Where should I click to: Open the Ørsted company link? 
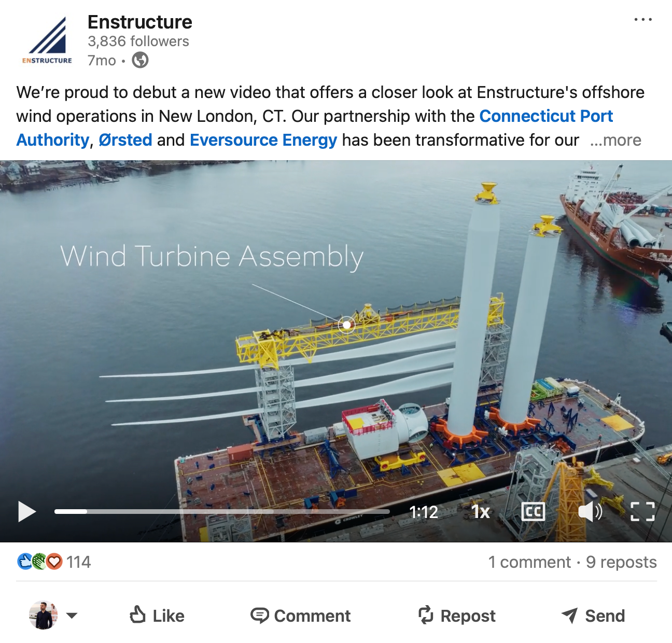click(x=125, y=140)
